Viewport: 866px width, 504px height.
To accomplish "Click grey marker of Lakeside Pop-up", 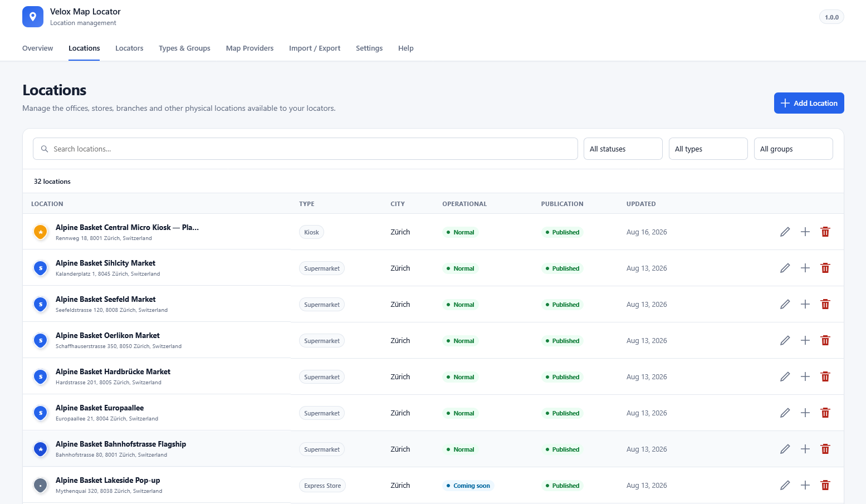I will point(41,485).
